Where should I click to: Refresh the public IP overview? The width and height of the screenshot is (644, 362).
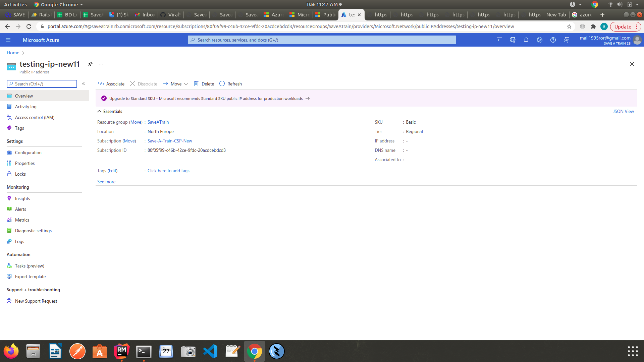(230, 84)
